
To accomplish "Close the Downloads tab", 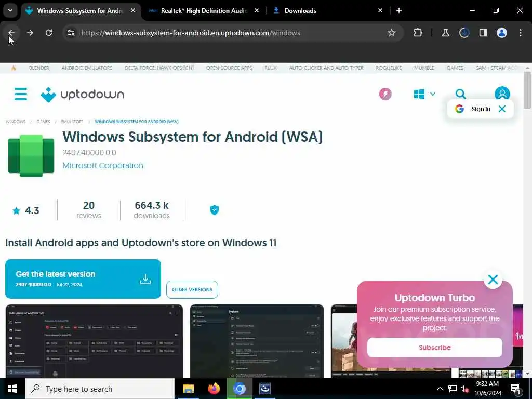I will pos(380,10).
